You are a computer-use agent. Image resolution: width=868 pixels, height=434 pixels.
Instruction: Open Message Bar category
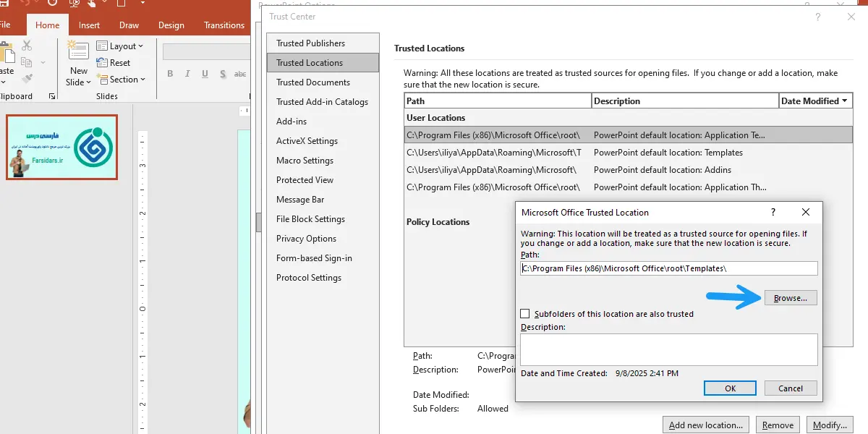323,200
